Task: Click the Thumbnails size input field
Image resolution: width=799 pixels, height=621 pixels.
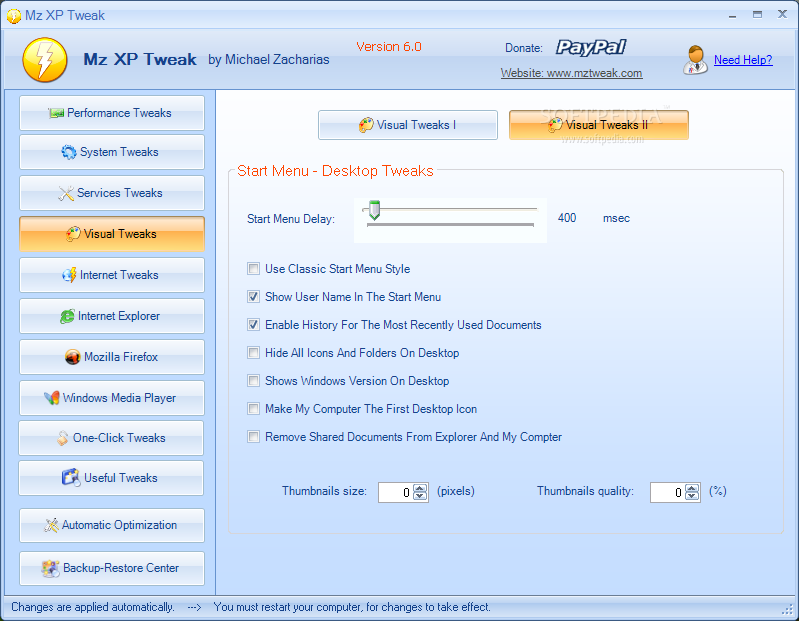Action: [x=396, y=492]
